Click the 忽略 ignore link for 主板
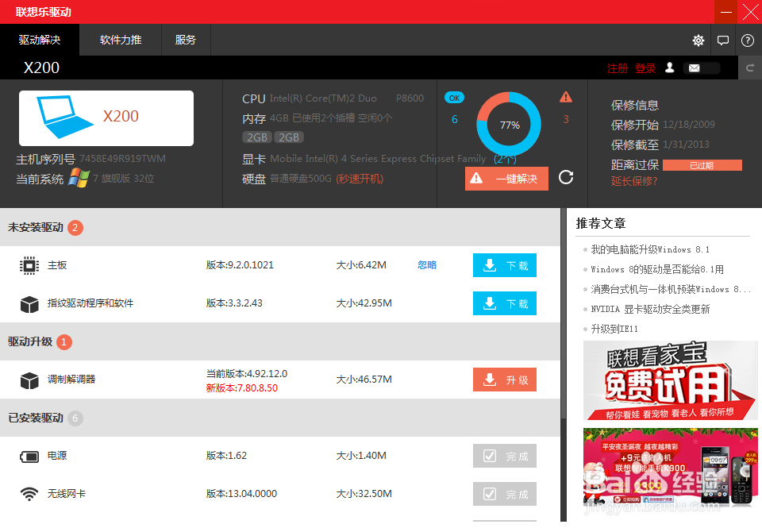 pos(426,264)
